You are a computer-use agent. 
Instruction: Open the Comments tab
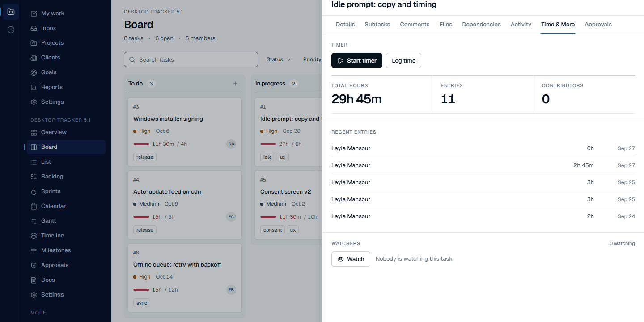click(415, 25)
